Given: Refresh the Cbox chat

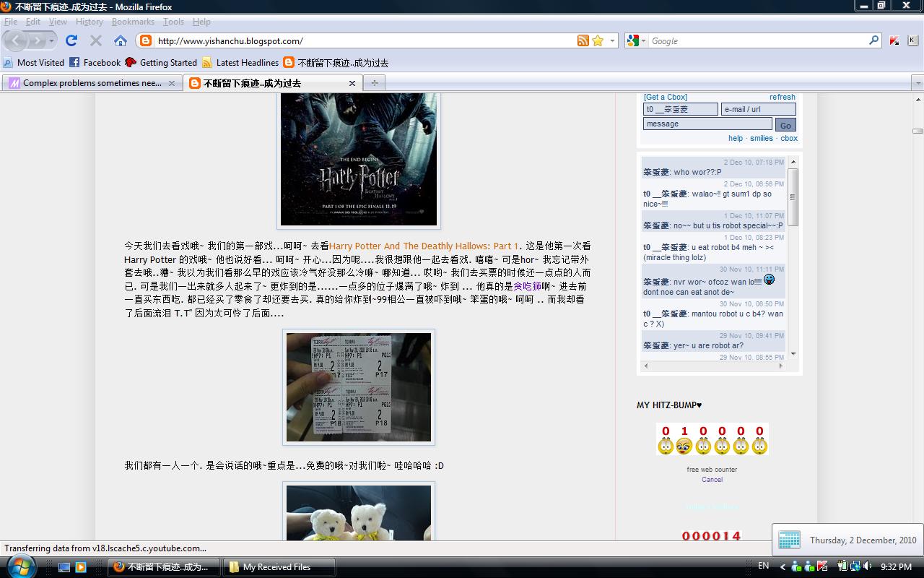Looking at the screenshot, I should (x=782, y=97).
